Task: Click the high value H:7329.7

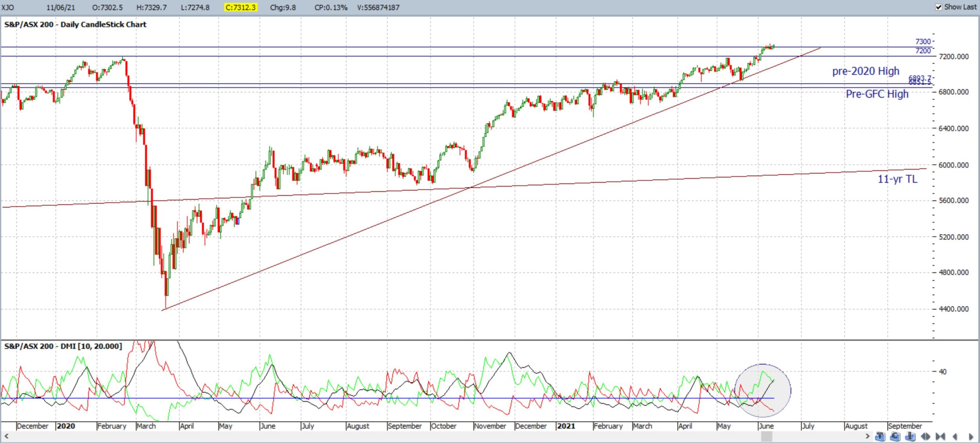Action: 151,7
